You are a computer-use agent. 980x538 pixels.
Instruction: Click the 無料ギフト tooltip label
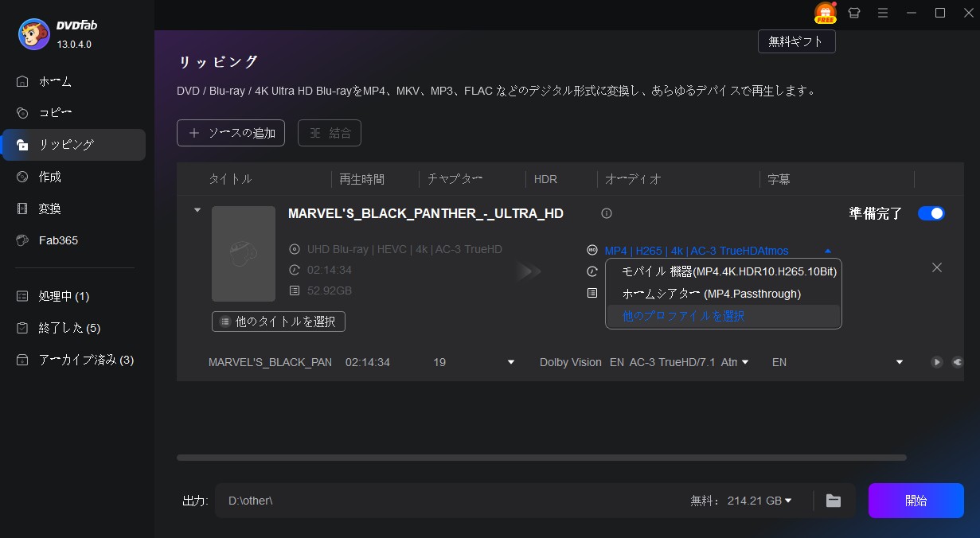tap(797, 41)
